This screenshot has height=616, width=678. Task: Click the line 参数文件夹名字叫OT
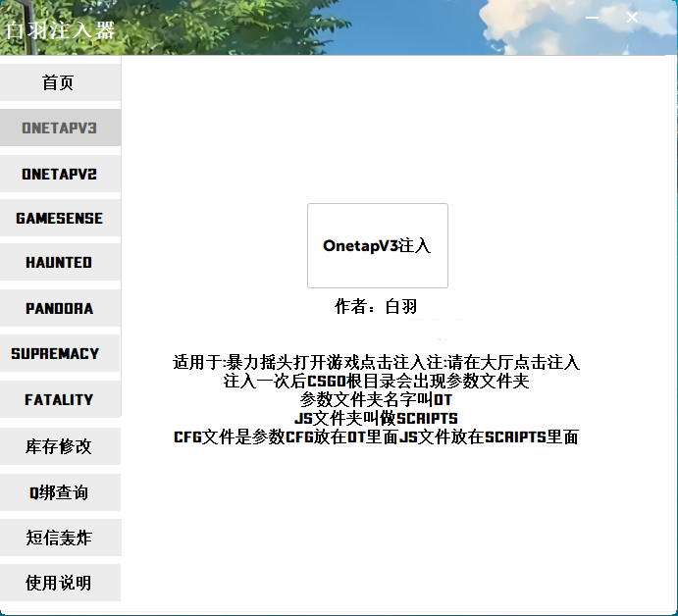click(x=376, y=400)
